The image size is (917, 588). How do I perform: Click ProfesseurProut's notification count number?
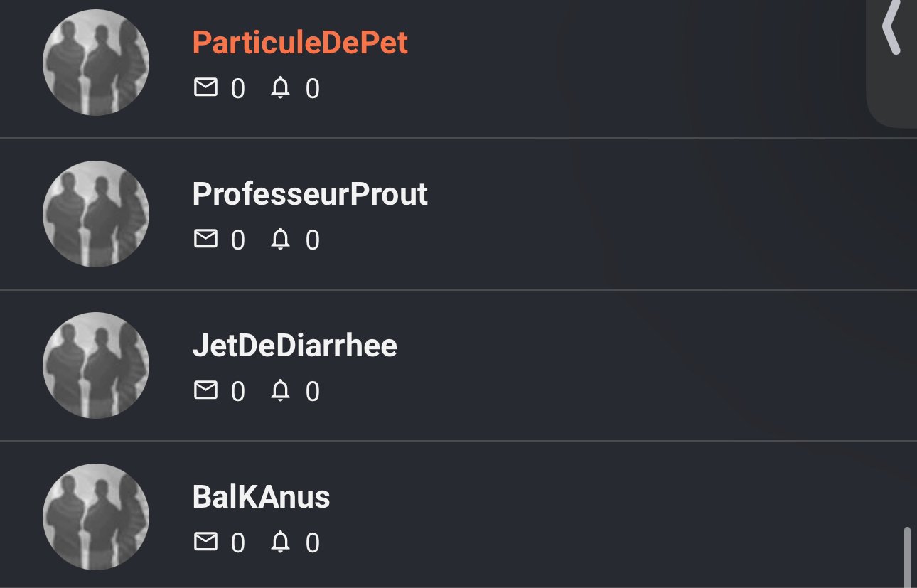313,240
